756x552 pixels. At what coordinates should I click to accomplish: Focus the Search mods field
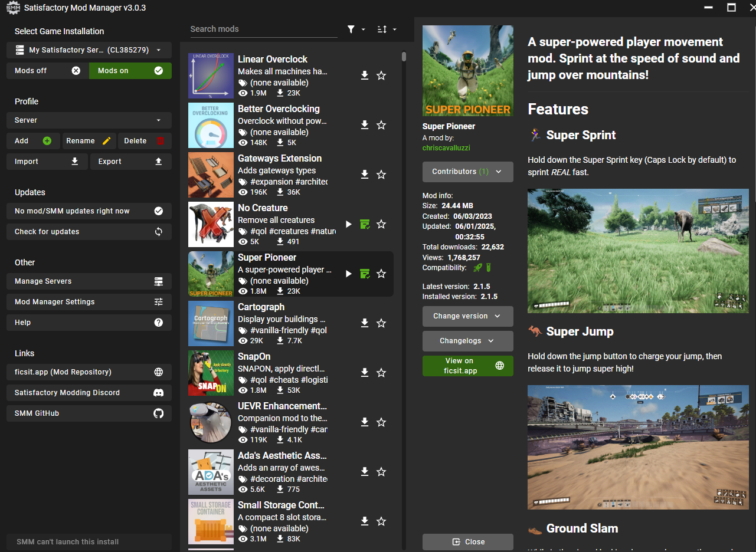pos(264,29)
